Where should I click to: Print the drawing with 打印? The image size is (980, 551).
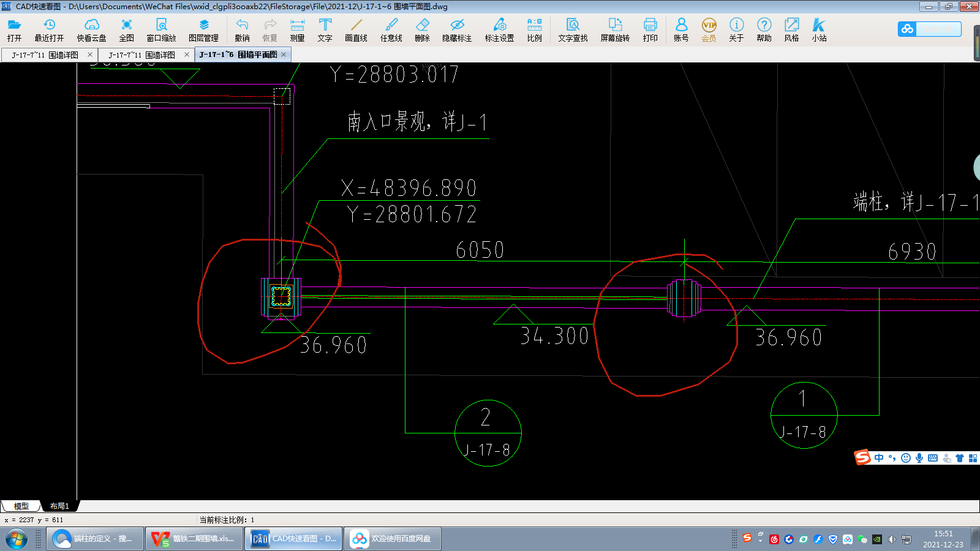point(650,30)
